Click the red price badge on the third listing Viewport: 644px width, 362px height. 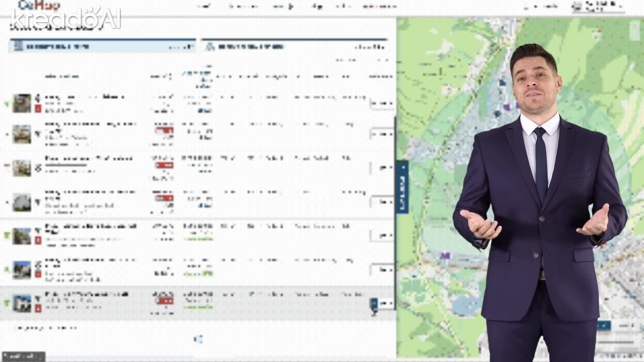click(164, 165)
